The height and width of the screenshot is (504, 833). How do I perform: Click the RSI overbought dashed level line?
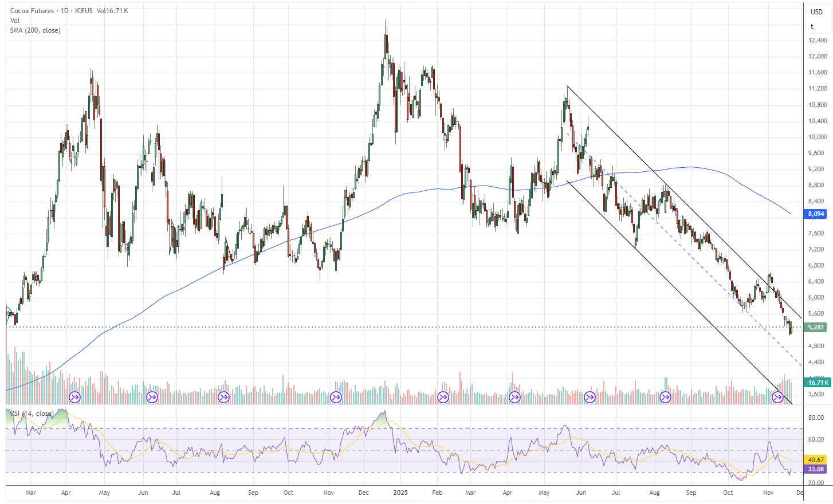tap(401, 428)
